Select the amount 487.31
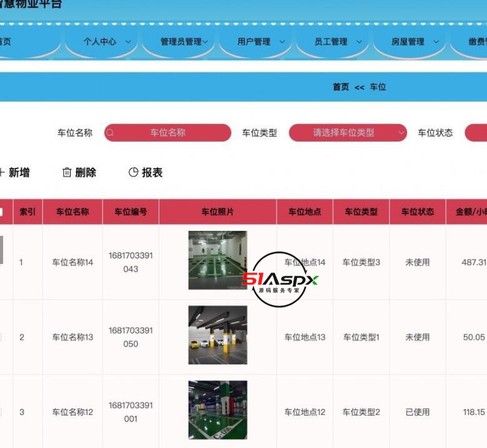 474,262
